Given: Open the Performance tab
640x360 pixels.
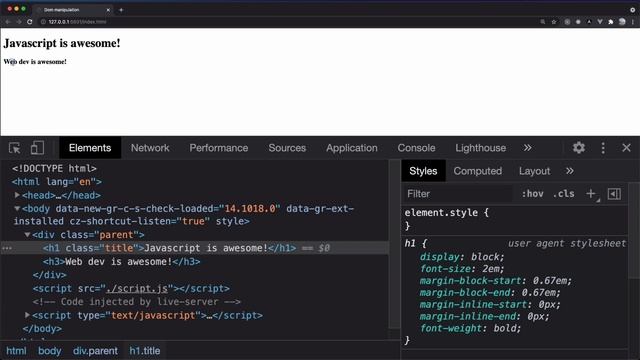Looking at the screenshot, I should click(x=218, y=148).
